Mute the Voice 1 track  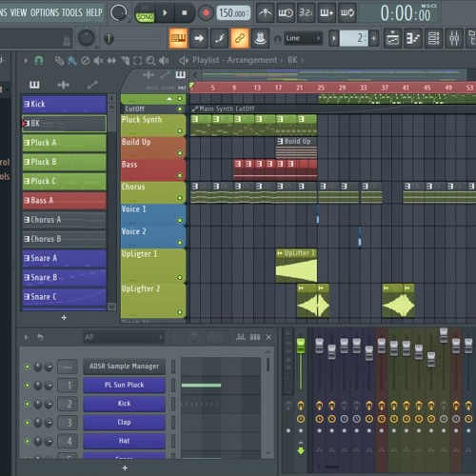180,220
